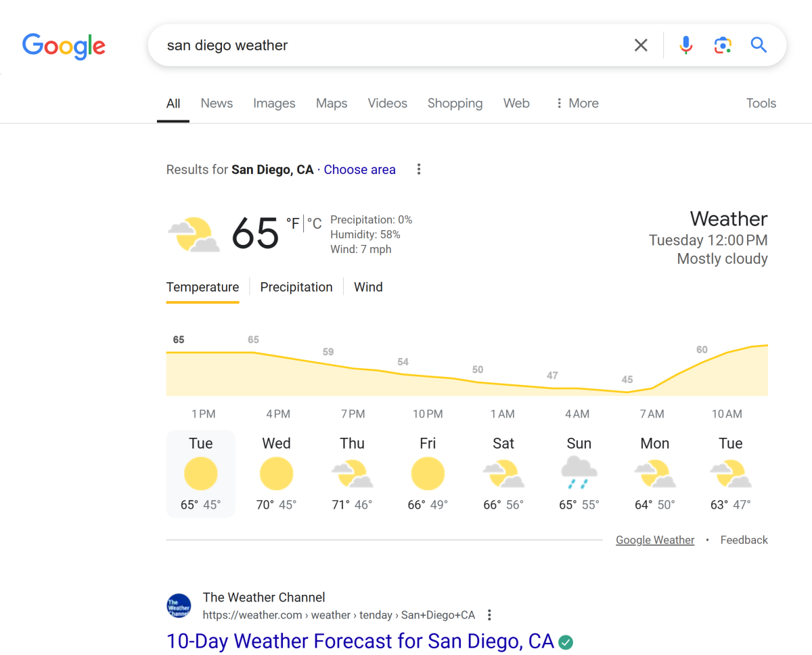Switch to the Images tab
The width and height of the screenshot is (812, 655).
pyautogui.click(x=274, y=104)
